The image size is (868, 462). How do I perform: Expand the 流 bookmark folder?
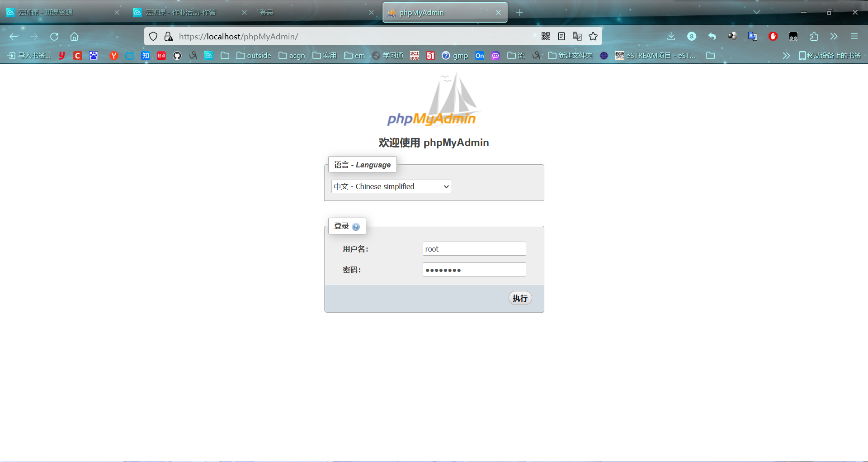516,56
